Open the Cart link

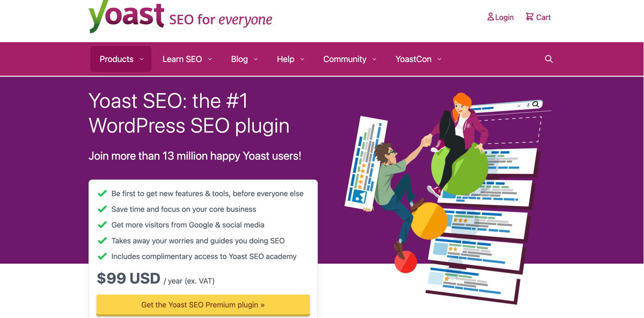[x=538, y=17]
